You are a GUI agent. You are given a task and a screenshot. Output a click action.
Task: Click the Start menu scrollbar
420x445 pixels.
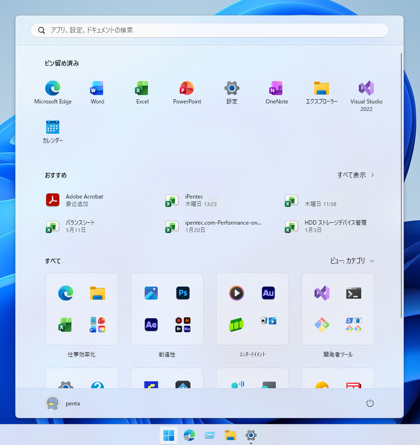(401, 185)
